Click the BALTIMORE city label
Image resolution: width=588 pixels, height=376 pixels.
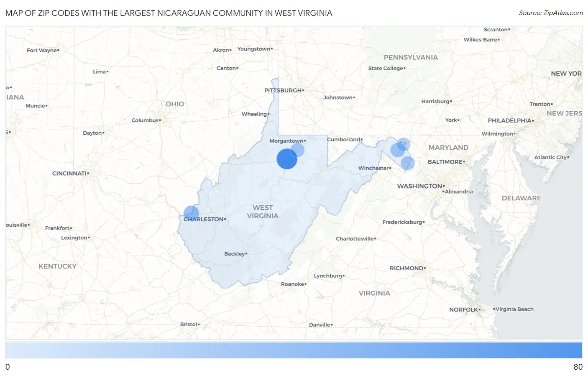(x=445, y=162)
